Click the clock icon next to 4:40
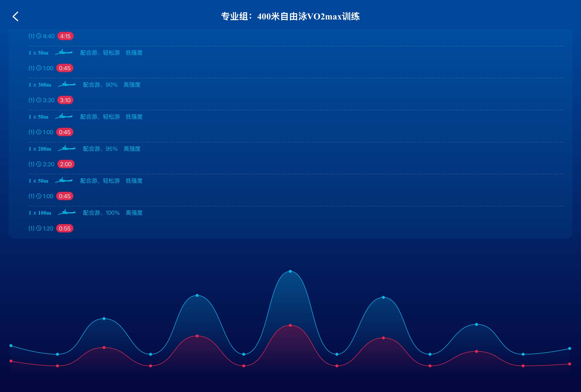The width and height of the screenshot is (581, 392). pos(39,36)
